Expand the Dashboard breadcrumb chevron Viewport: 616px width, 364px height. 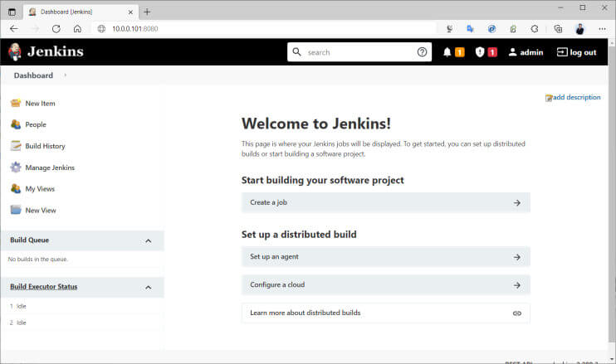[66, 75]
